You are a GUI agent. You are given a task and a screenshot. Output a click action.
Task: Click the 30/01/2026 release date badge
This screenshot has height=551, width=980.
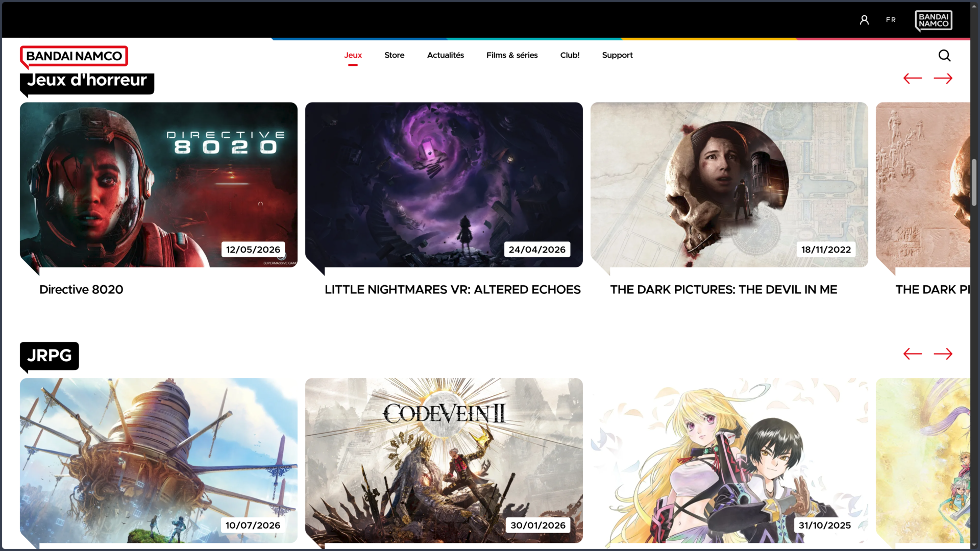tap(538, 525)
